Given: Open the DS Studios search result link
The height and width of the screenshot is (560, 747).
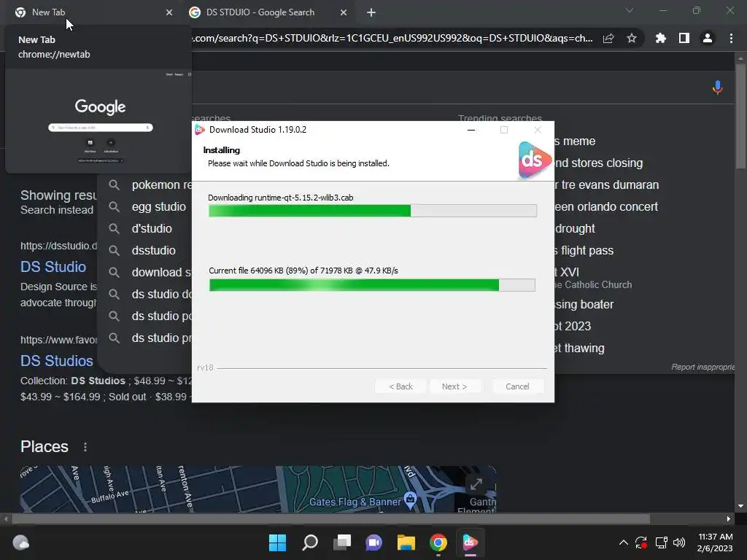Looking at the screenshot, I should [x=57, y=361].
